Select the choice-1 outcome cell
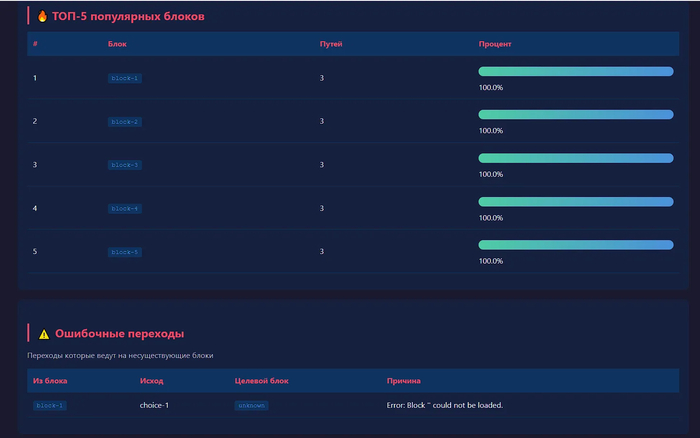Screen dimensions: 700x438 point(154,405)
